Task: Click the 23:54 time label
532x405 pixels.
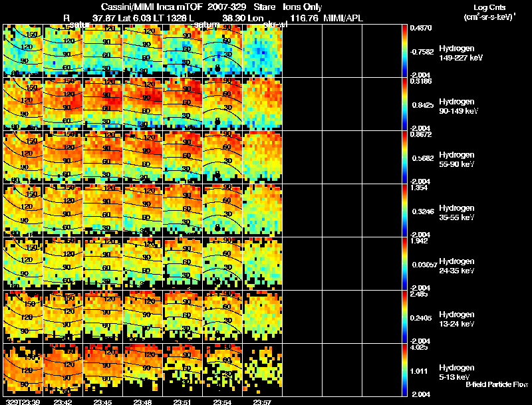Action: coord(222,402)
